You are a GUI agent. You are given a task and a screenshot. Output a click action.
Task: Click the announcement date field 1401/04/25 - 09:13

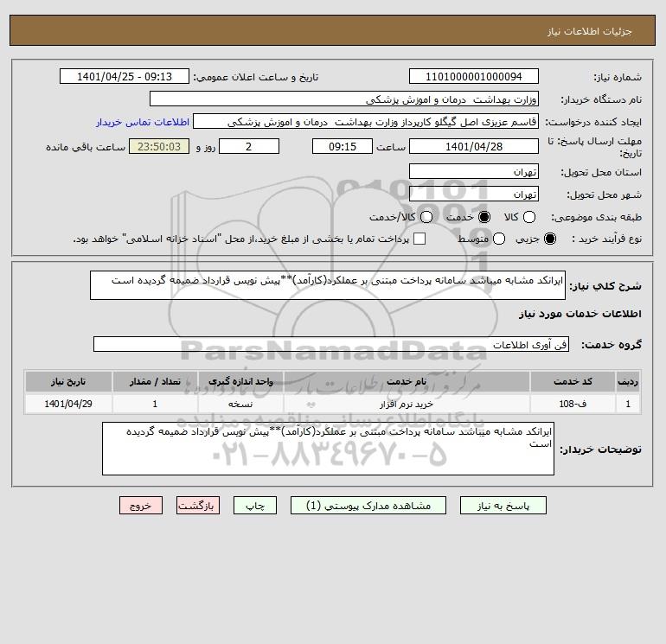tap(125, 76)
